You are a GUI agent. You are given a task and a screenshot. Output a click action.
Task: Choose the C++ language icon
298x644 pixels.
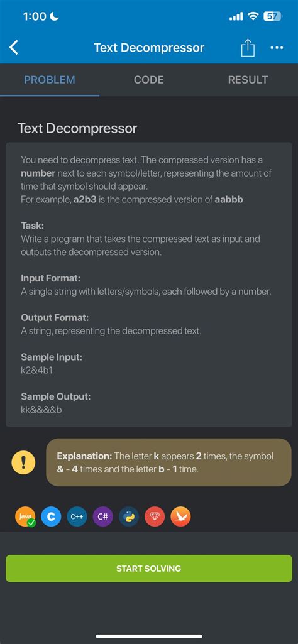point(77,516)
